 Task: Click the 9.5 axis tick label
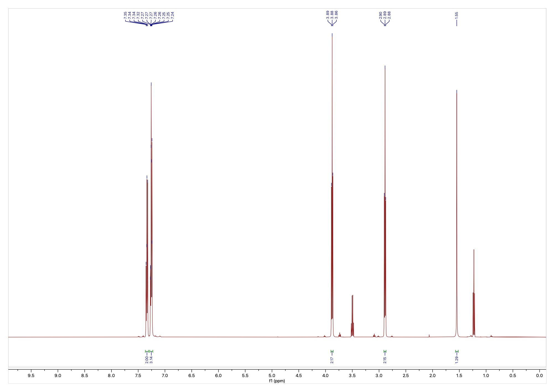pos(31,376)
